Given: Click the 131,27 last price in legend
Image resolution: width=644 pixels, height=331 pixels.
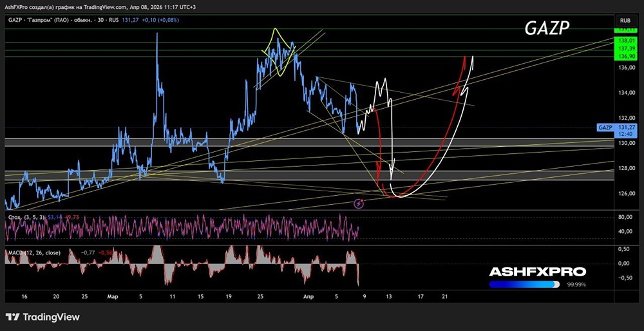Looking at the screenshot, I should coord(129,20).
